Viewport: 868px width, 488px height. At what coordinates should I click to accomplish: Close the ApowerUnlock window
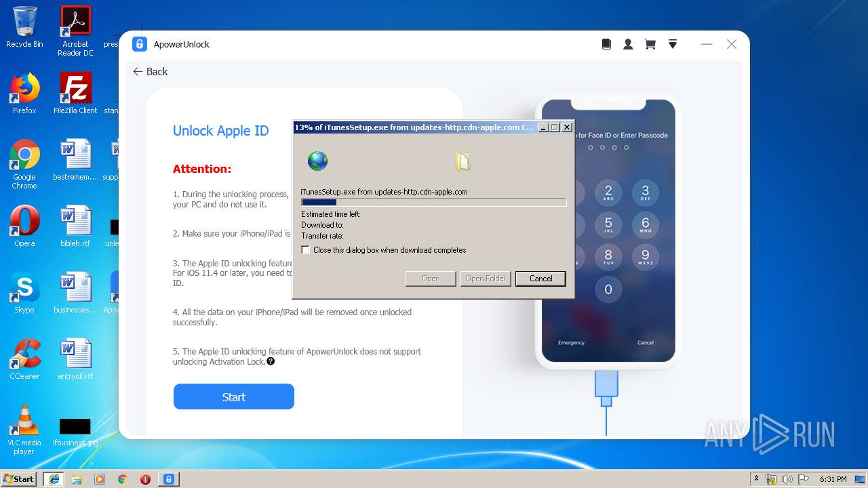732,44
